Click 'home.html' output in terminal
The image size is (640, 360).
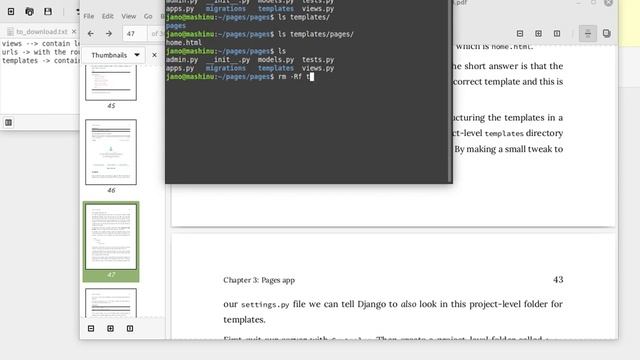184,42
